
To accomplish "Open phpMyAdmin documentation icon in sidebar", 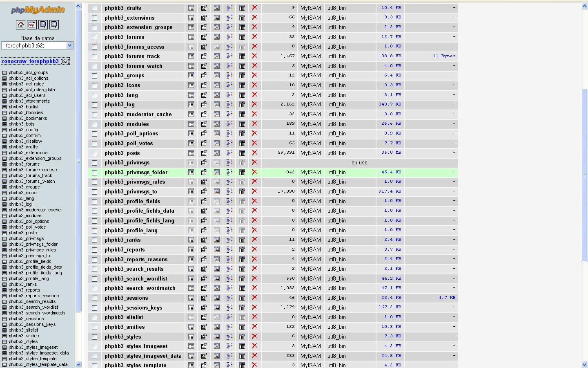I will point(43,25).
